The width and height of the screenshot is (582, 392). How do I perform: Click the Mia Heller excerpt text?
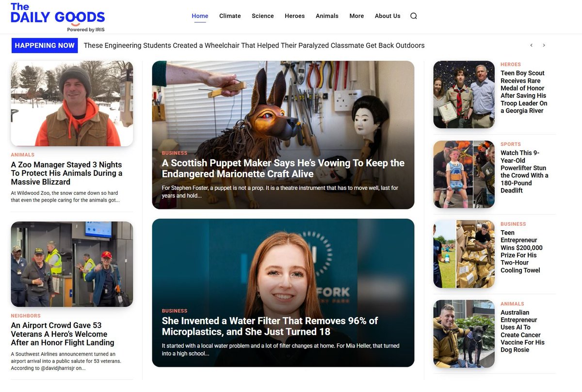(x=281, y=350)
